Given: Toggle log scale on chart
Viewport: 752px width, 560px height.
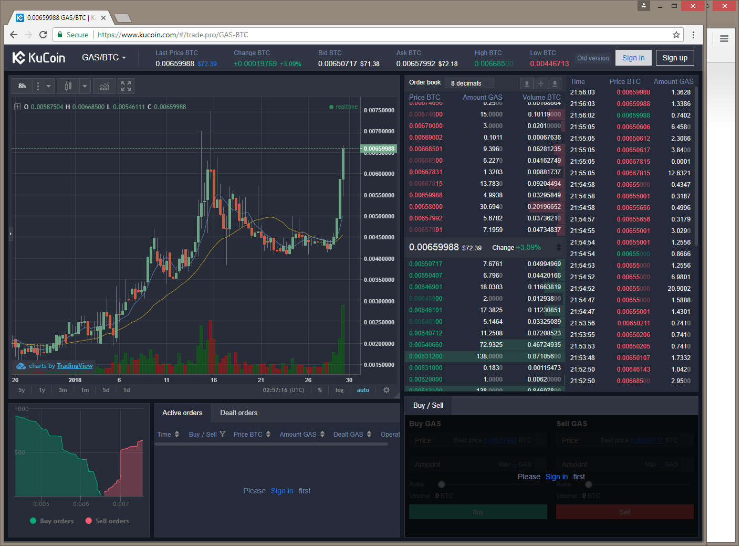Looking at the screenshot, I should click(340, 390).
